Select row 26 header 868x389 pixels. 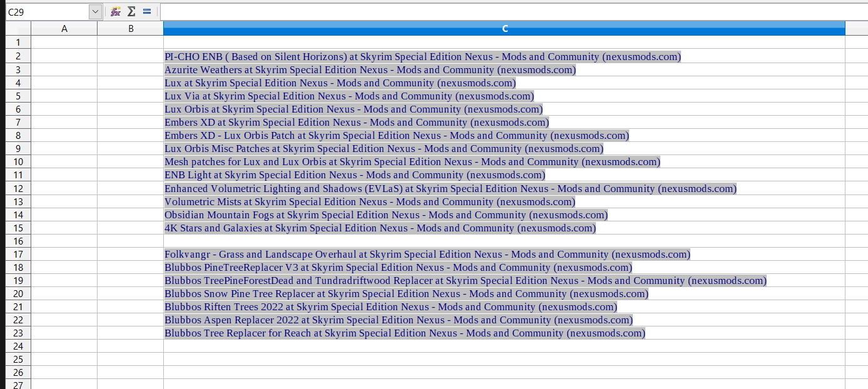pyautogui.click(x=18, y=372)
